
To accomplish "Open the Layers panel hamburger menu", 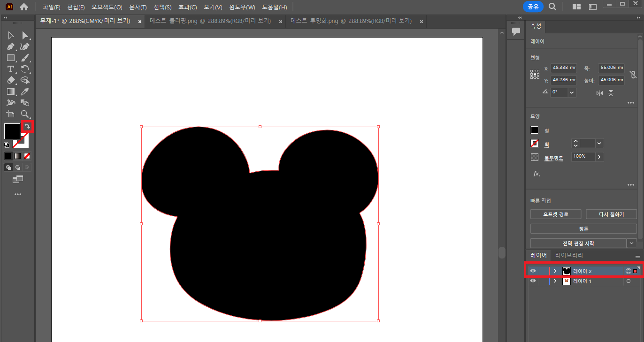I will (x=638, y=256).
